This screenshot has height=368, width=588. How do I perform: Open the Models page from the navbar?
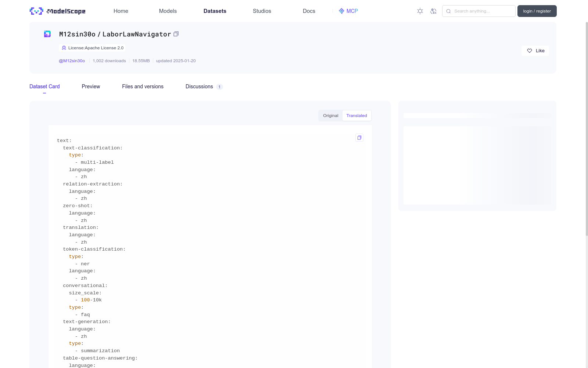pos(168,11)
